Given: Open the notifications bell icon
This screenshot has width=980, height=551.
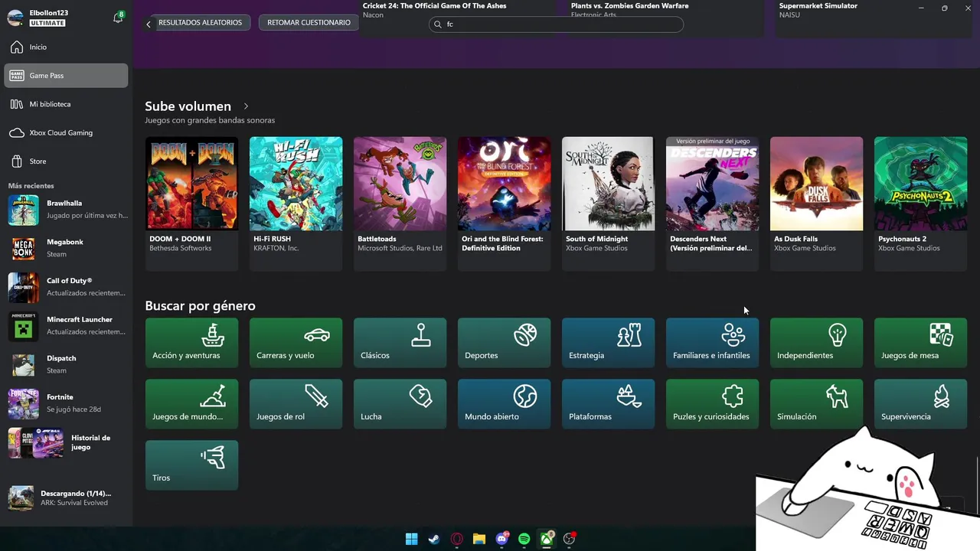Looking at the screenshot, I should [x=118, y=18].
